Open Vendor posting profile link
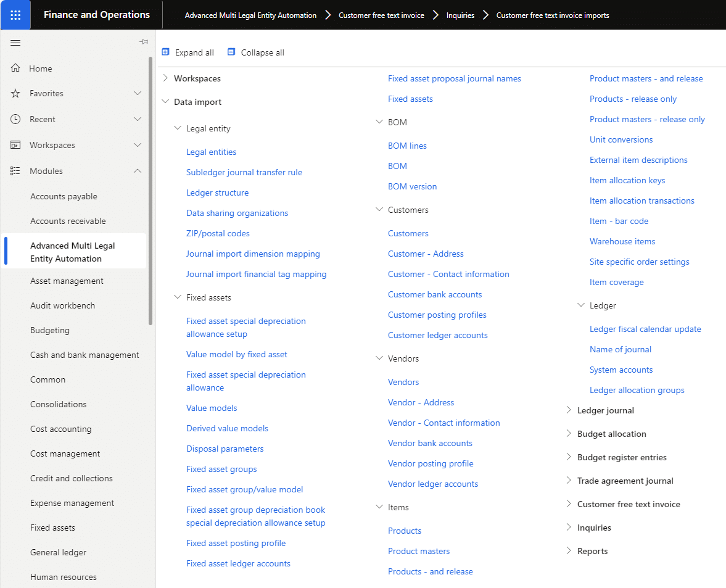 pos(431,463)
